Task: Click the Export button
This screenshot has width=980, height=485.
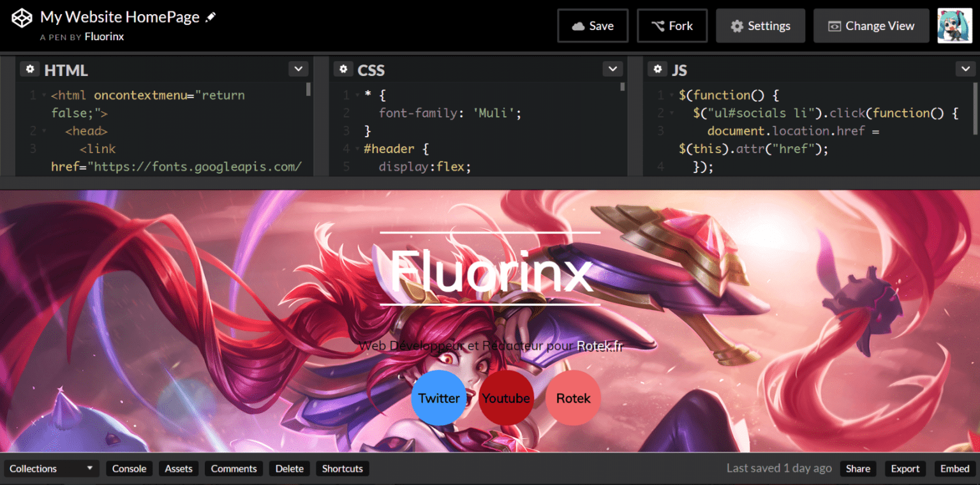Action: [905, 468]
